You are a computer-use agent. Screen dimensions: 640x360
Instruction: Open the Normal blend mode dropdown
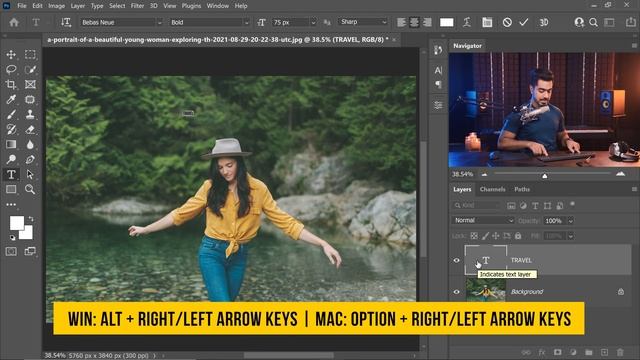point(483,220)
